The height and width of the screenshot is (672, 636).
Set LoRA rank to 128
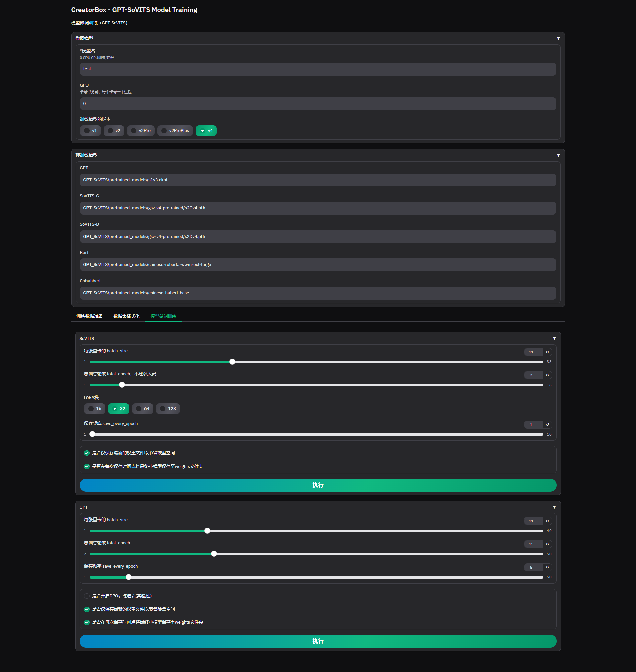pyautogui.click(x=168, y=408)
